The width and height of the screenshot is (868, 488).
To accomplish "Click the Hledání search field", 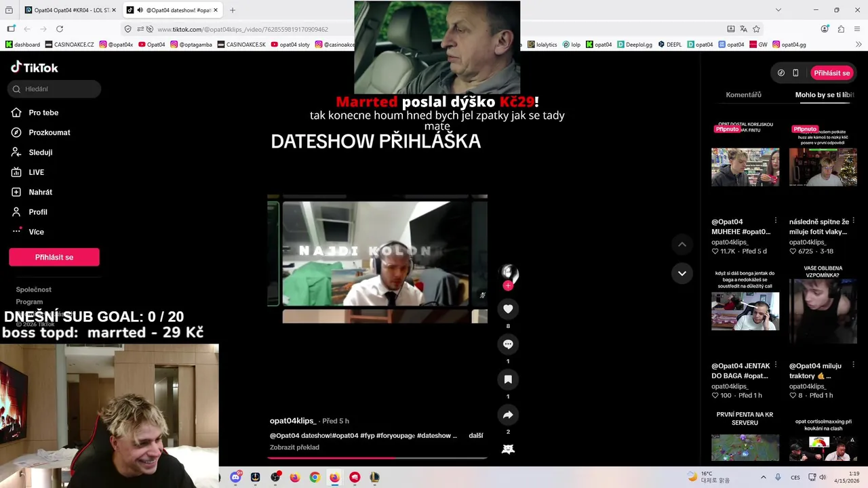I will (x=55, y=89).
